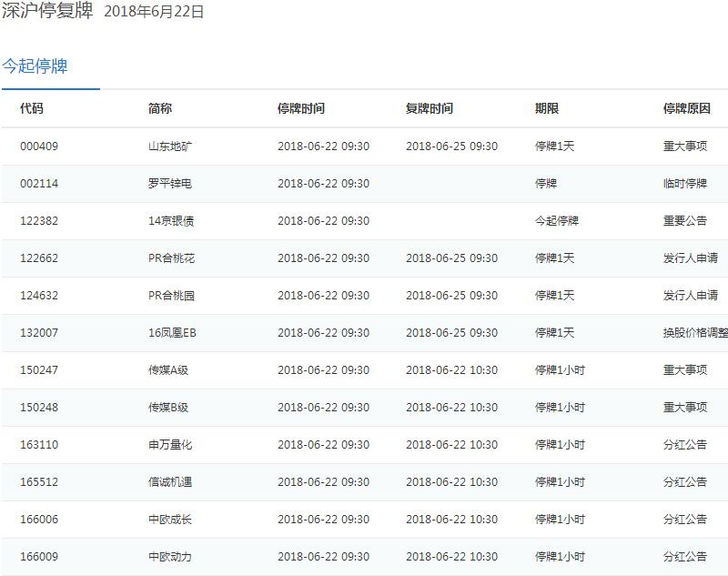Click code 124632 for PR合桃园
This screenshot has height=576, width=728.
(39, 296)
